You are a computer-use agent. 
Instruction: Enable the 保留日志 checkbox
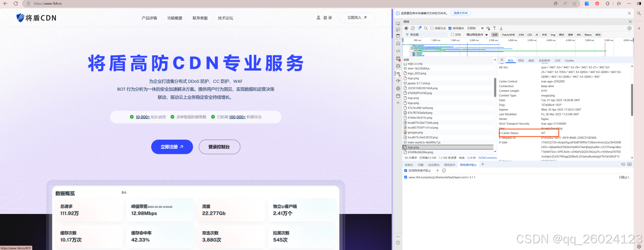432,28
